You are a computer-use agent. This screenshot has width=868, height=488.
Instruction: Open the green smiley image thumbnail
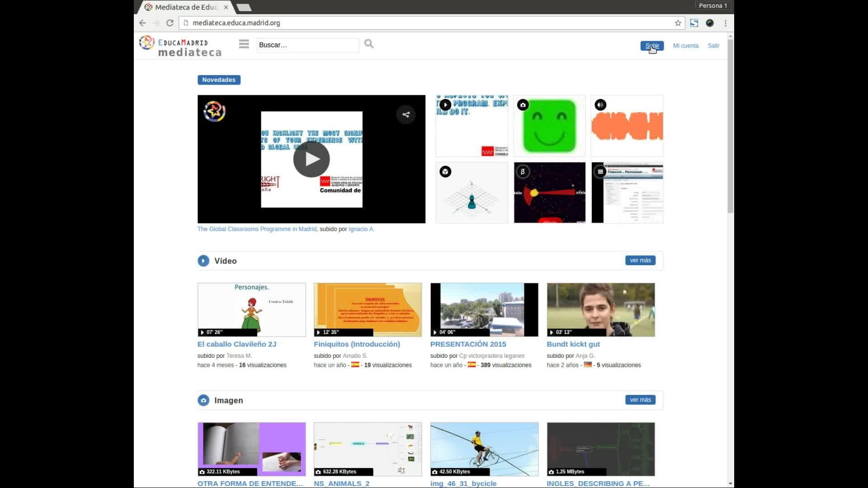pos(549,126)
